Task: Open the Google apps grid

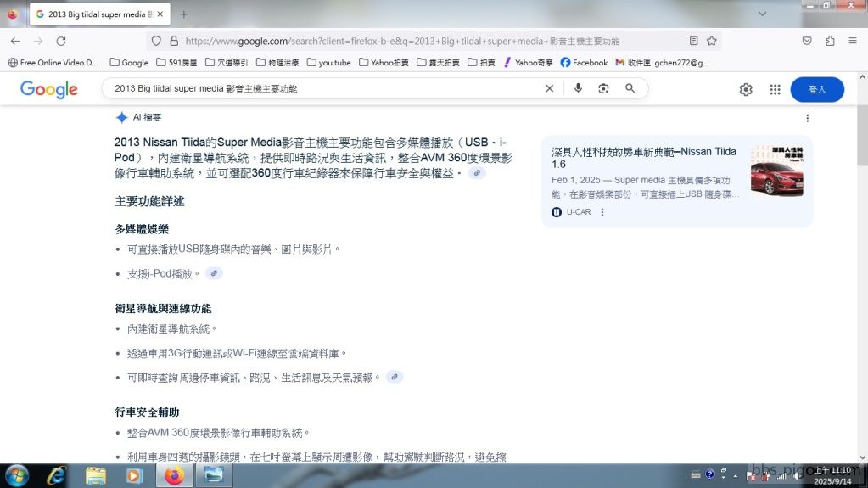Action: pyautogui.click(x=775, y=89)
